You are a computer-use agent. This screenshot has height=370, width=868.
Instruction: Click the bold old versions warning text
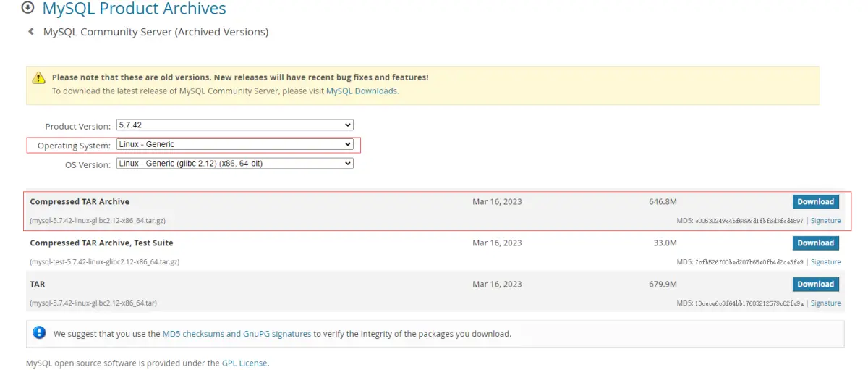pyautogui.click(x=240, y=77)
